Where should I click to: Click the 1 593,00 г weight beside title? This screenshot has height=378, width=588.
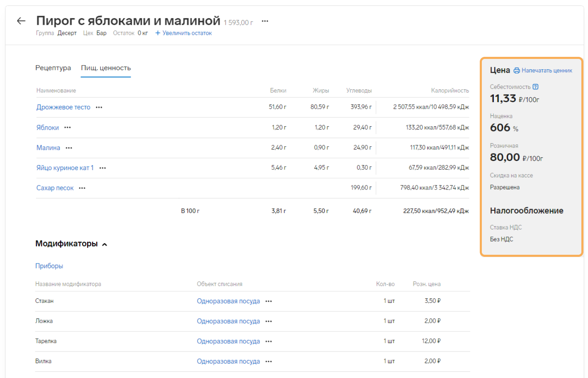(238, 23)
